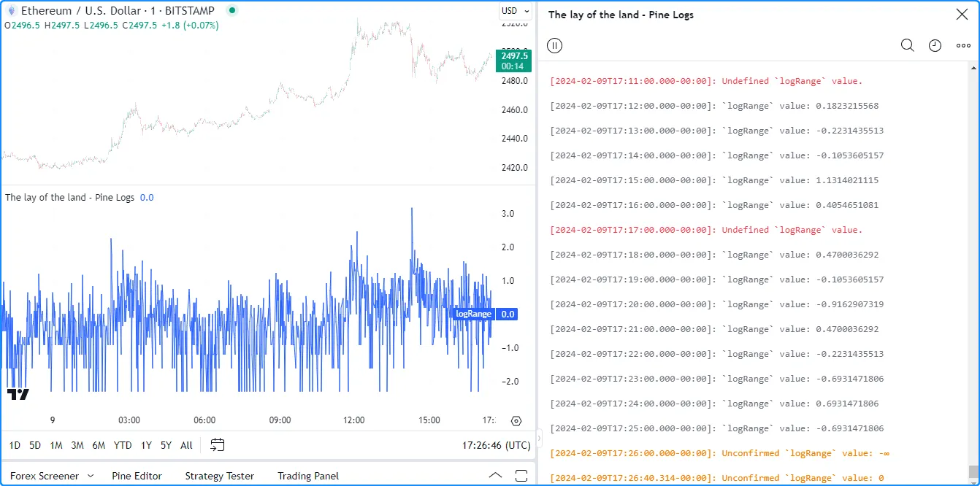
Task: Switch to the Pine Editor tab
Action: (x=137, y=476)
